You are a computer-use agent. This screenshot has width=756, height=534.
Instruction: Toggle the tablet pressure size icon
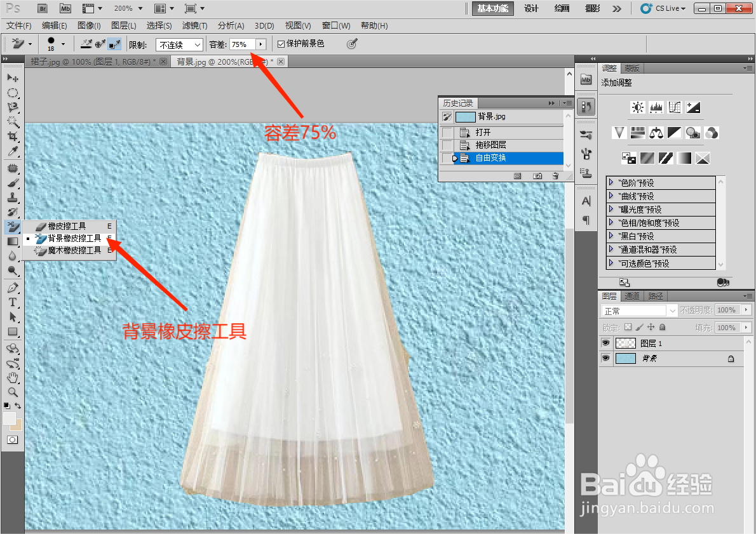(x=353, y=44)
